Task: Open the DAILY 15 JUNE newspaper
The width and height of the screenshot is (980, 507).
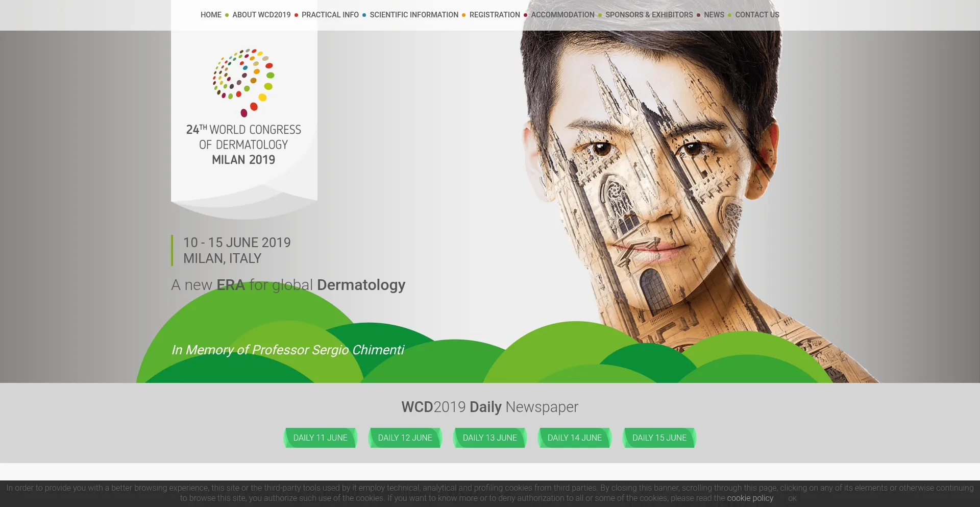Action: pos(659,438)
